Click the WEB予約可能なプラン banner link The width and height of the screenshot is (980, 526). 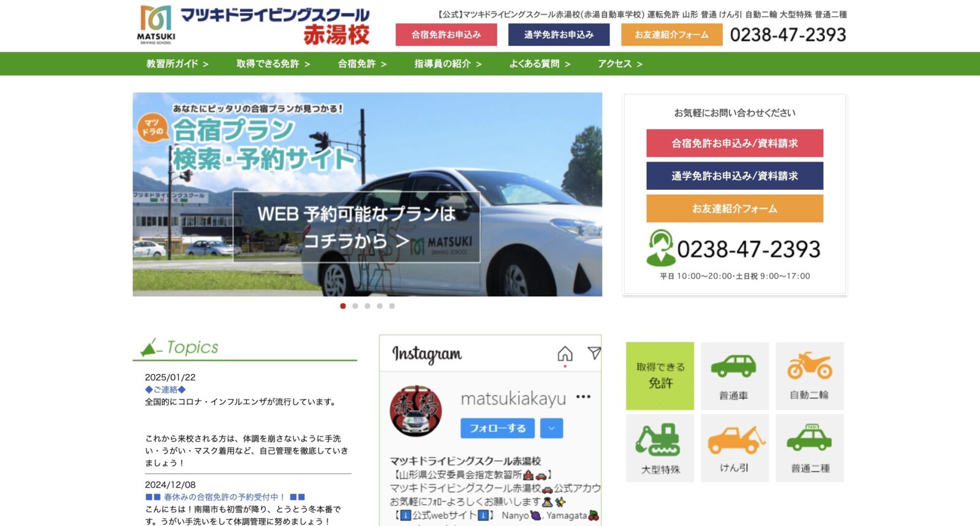point(356,227)
